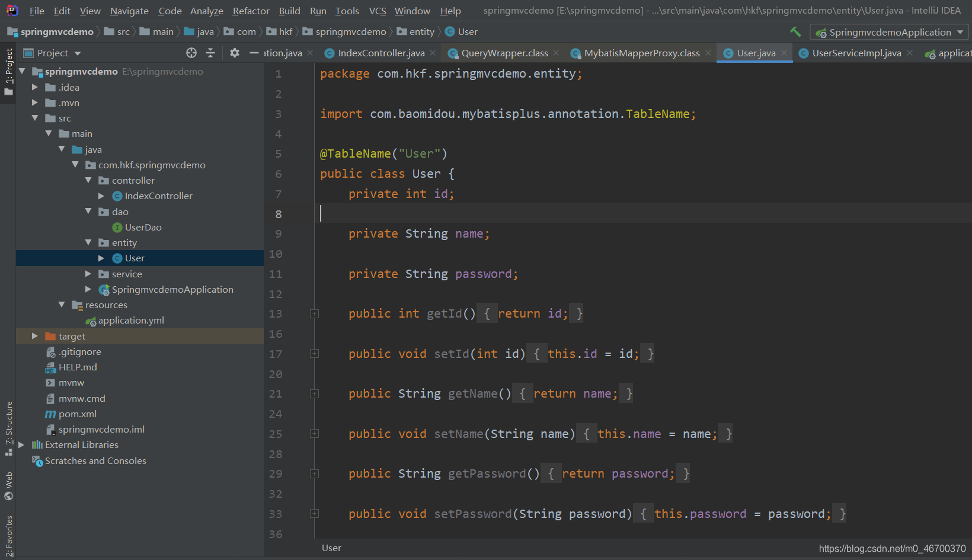Open the Analyze menu
Image resolution: width=972 pixels, height=560 pixels.
[206, 11]
